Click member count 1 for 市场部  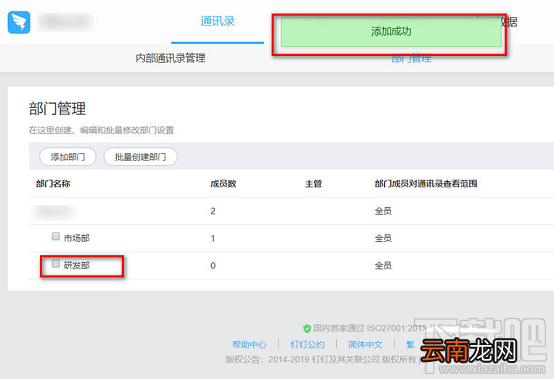point(213,238)
